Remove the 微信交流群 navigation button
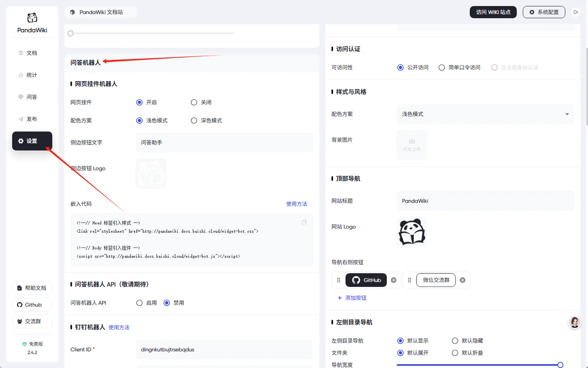Screen dimensions: 588x368 tap(462, 280)
